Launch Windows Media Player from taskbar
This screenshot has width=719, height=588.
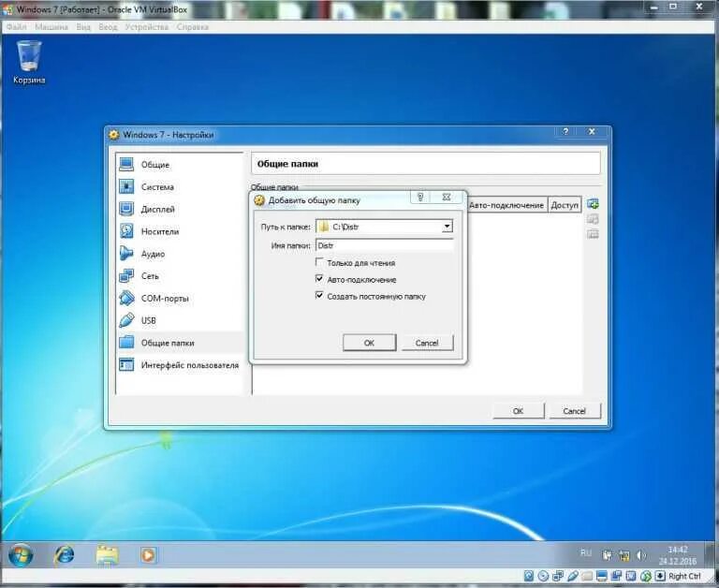tap(148, 555)
